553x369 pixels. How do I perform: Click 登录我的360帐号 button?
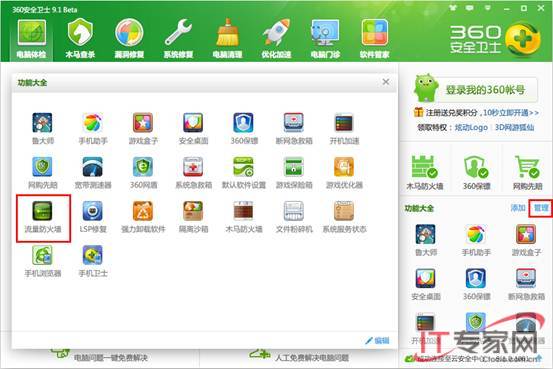[485, 90]
